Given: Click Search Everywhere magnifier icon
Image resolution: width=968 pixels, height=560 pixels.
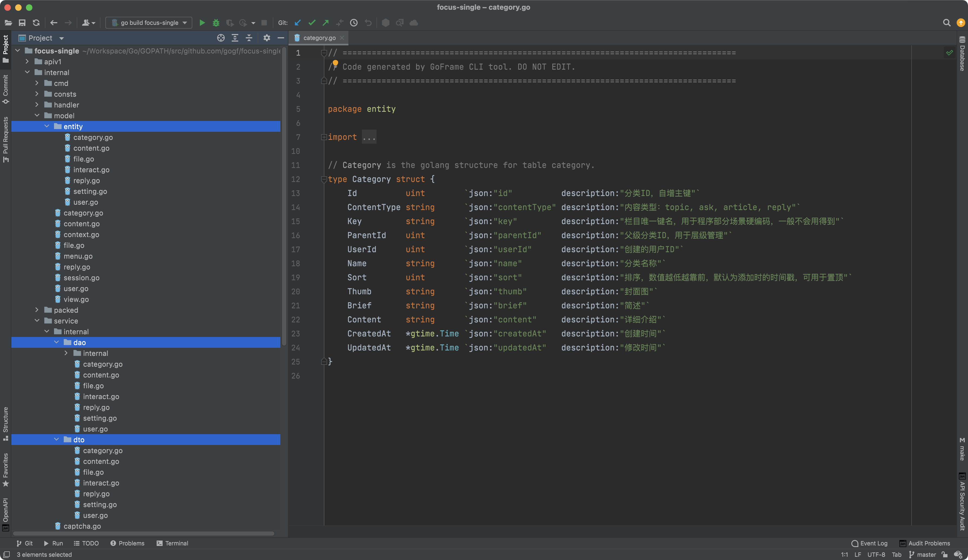Looking at the screenshot, I should click(946, 23).
